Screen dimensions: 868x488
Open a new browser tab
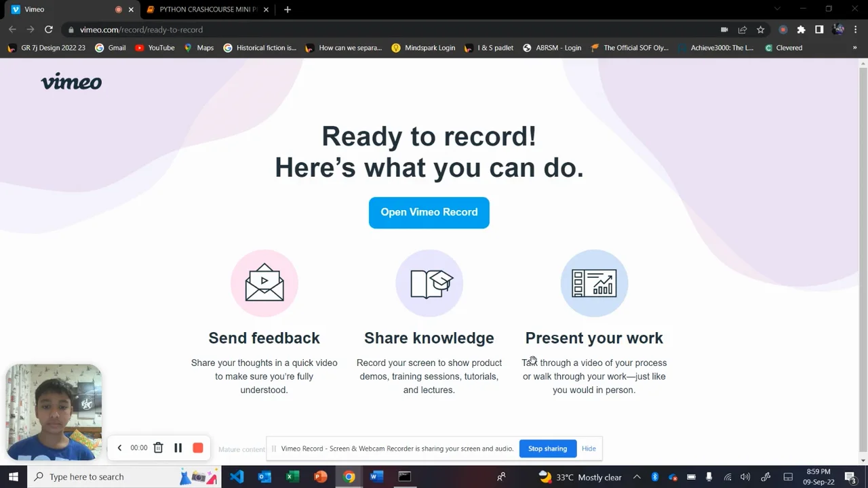pos(288,9)
